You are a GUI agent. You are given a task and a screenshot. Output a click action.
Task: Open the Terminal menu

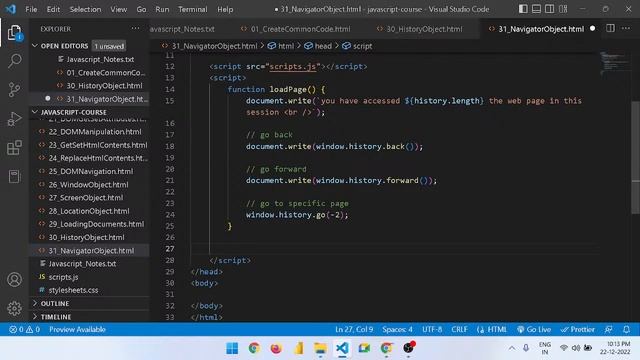pyautogui.click(x=192, y=9)
